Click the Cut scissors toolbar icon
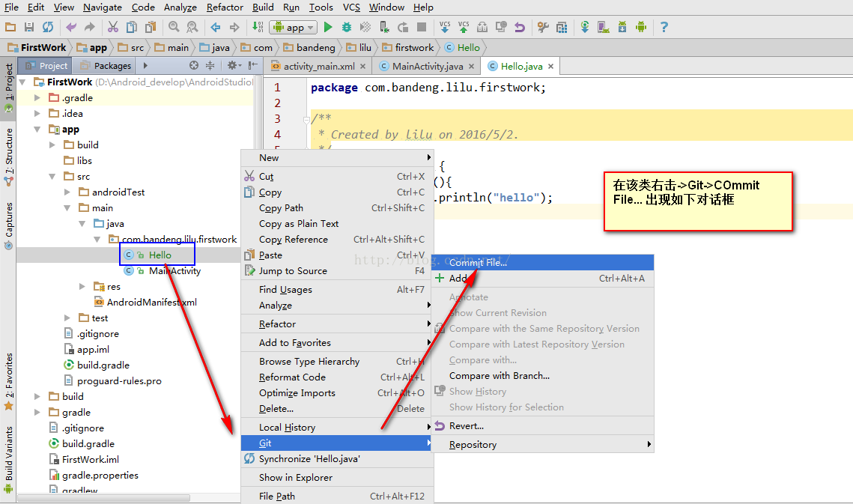 click(x=112, y=27)
